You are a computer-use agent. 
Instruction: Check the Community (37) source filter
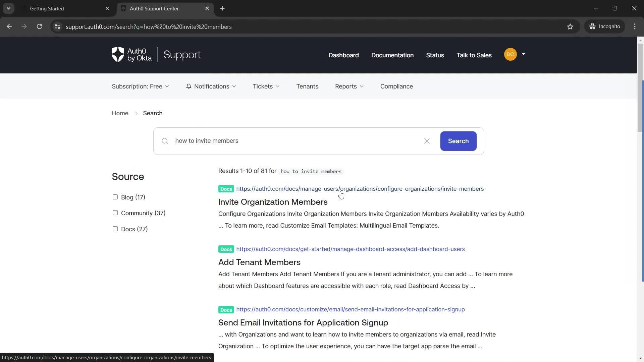[x=115, y=213]
